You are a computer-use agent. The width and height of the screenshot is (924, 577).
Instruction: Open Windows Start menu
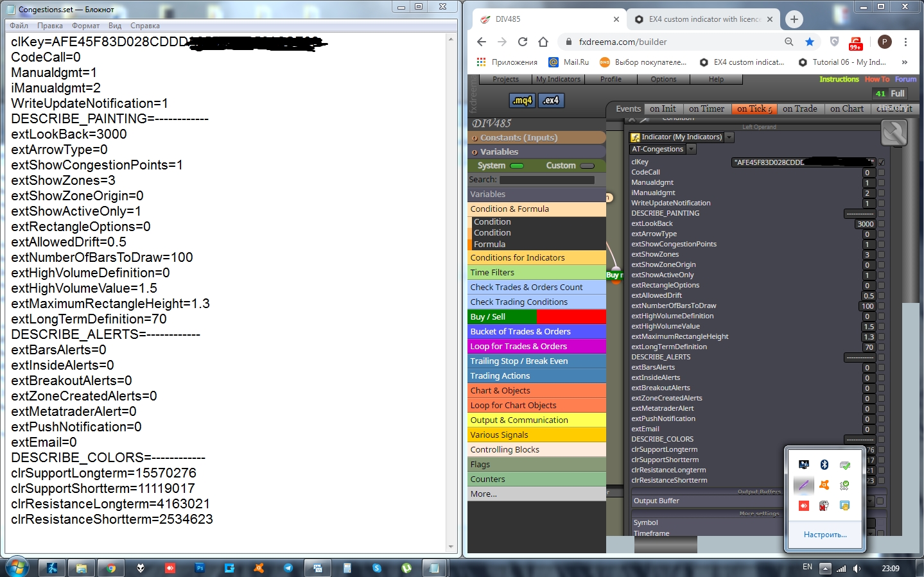pyautogui.click(x=17, y=567)
